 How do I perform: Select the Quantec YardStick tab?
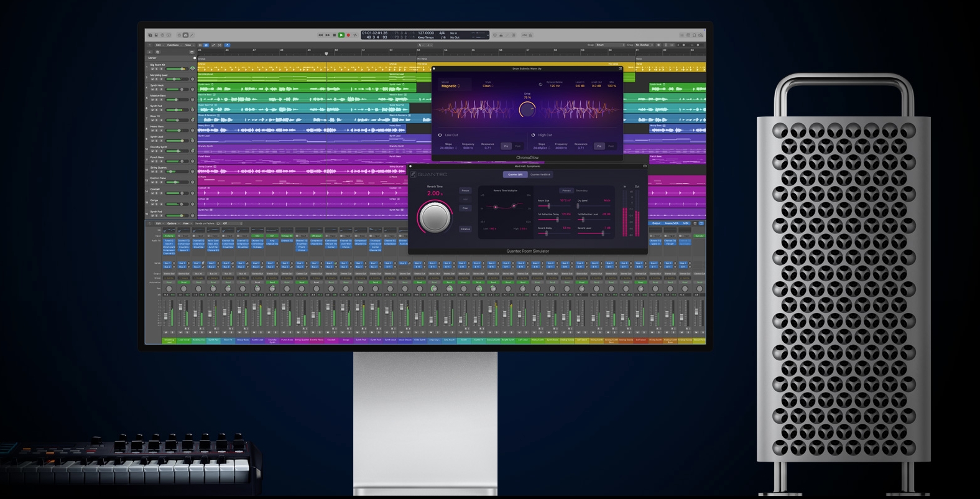540,174
